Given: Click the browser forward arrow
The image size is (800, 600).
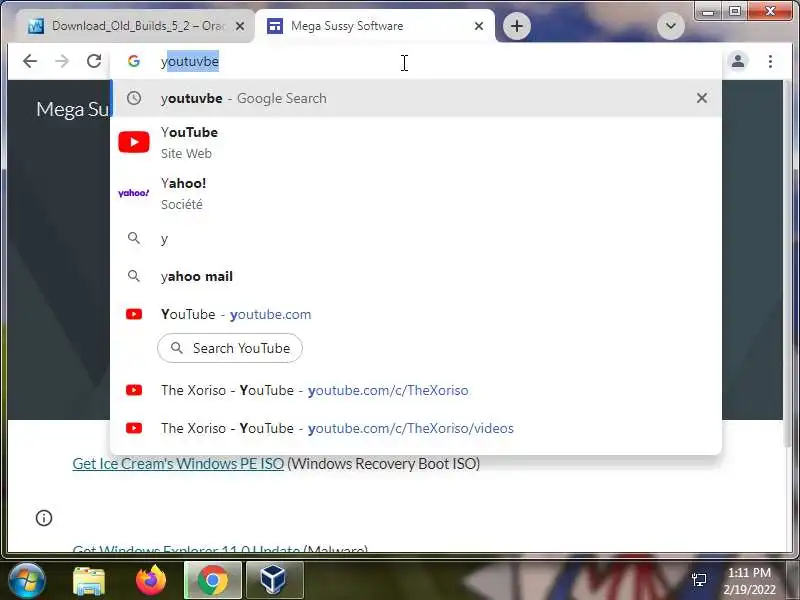Looking at the screenshot, I should point(62,61).
